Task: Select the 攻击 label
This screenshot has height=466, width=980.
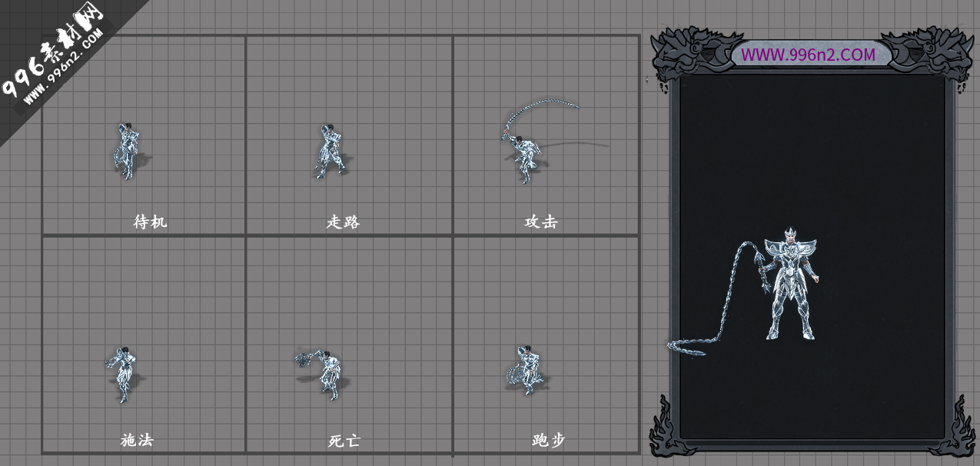Action: tap(541, 222)
